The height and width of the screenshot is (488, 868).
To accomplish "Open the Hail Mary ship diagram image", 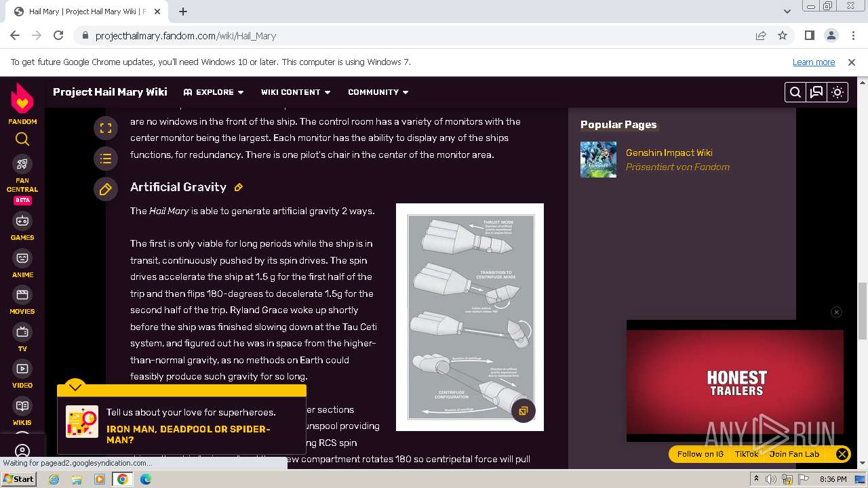I will (x=470, y=317).
